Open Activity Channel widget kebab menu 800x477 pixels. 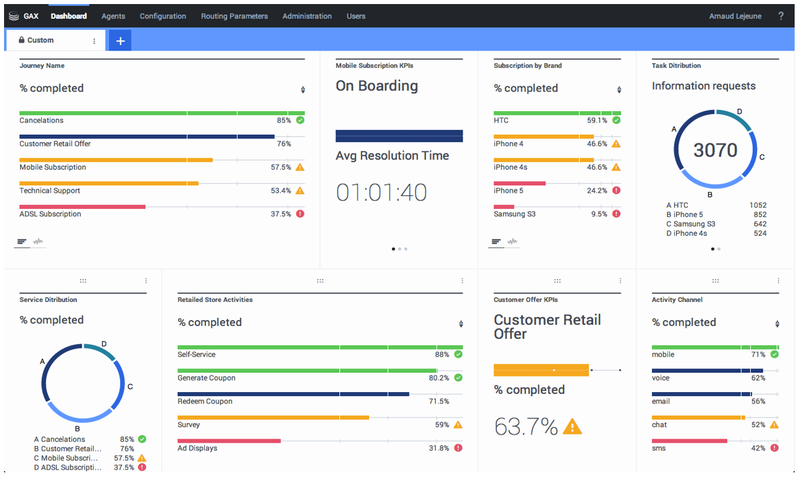coord(778,281)
